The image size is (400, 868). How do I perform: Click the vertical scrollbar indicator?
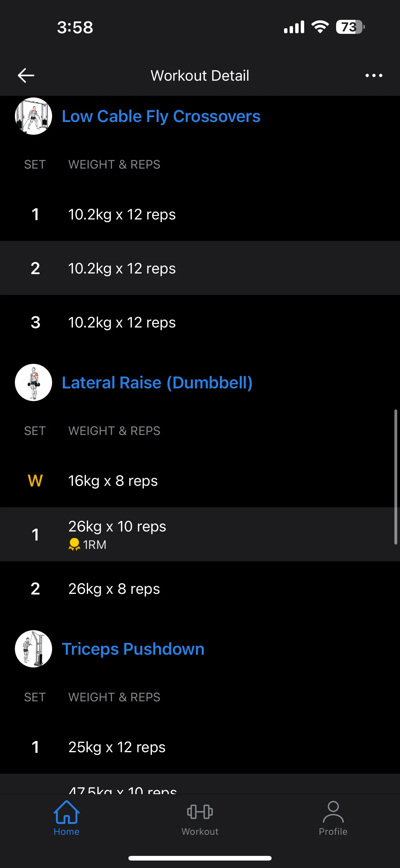click(x=396, y=477)
